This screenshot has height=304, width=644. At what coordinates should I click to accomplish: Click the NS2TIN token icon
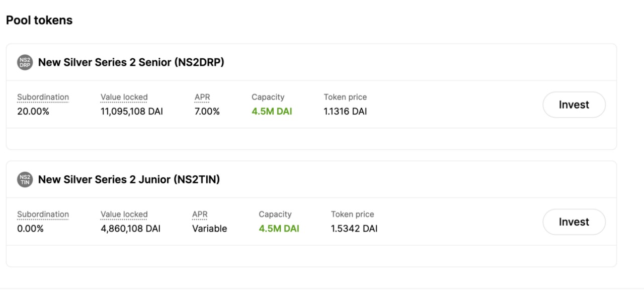[x=25, y=179]
